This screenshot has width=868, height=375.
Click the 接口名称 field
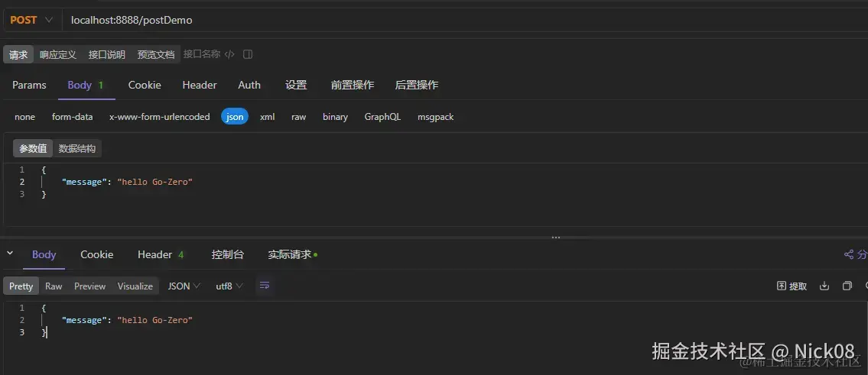pyautogui.click(x=202, y=54)
